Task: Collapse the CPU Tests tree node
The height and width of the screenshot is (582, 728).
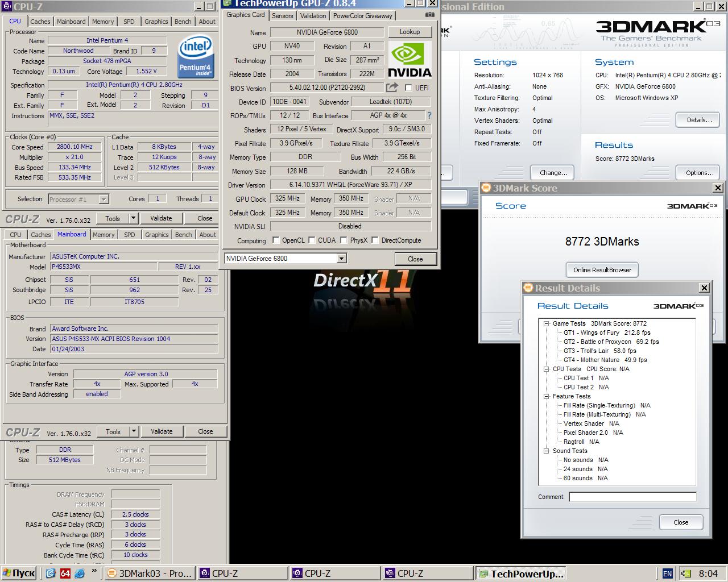Action: (x=546, y=369)
